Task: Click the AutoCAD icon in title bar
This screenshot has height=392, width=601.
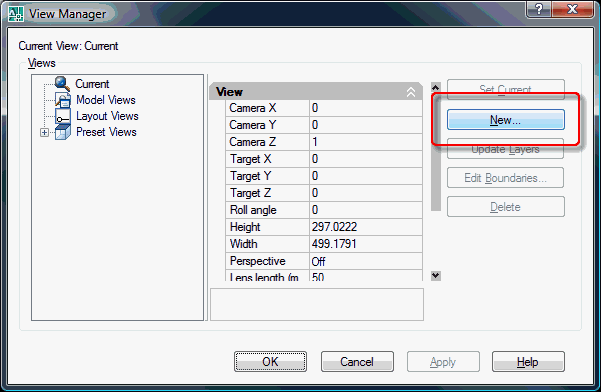Action: click(16, 14)
